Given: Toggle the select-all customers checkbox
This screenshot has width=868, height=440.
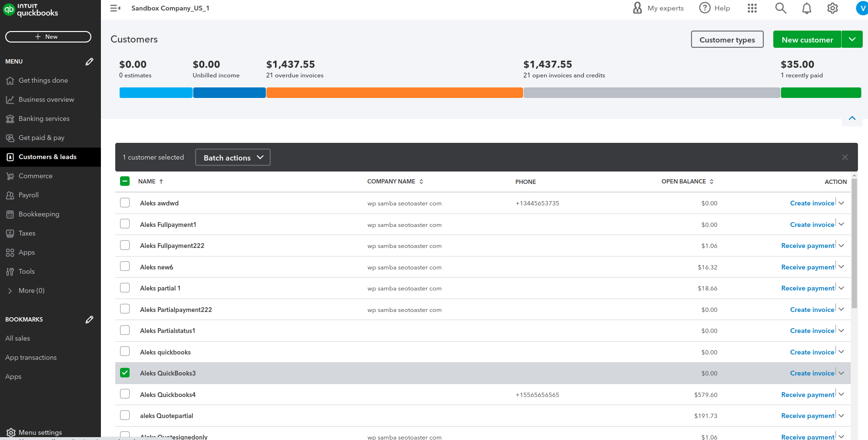Looking at the screenshot, I should (x=125, y=181).
